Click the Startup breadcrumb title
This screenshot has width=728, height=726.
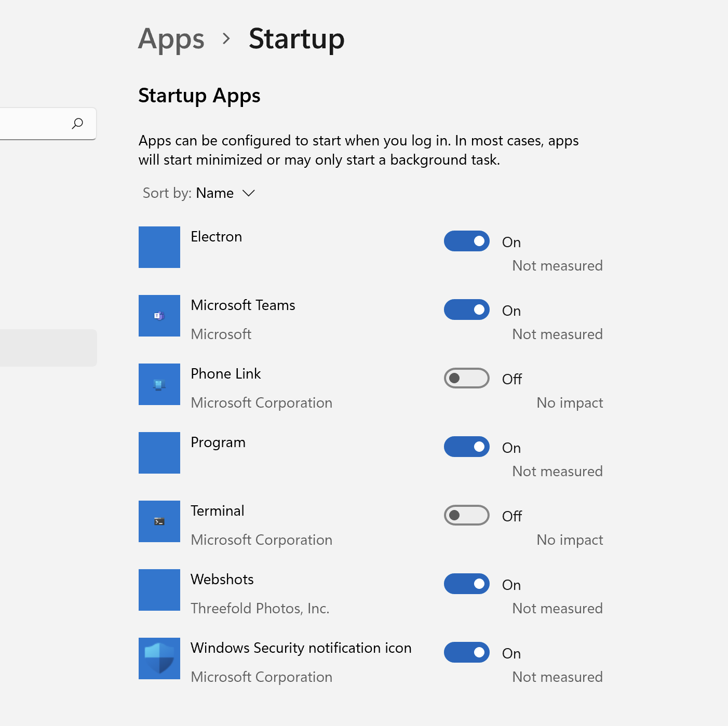pos(296,39)
